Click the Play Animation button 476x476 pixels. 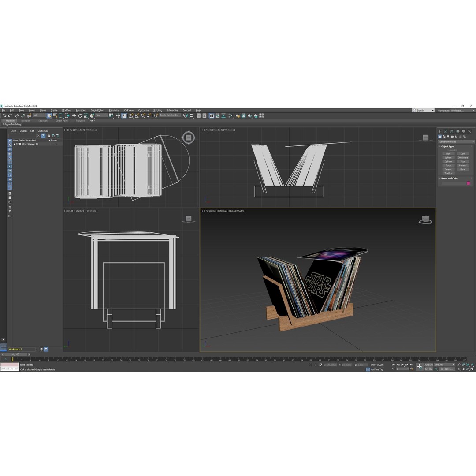tap(402, 365)
